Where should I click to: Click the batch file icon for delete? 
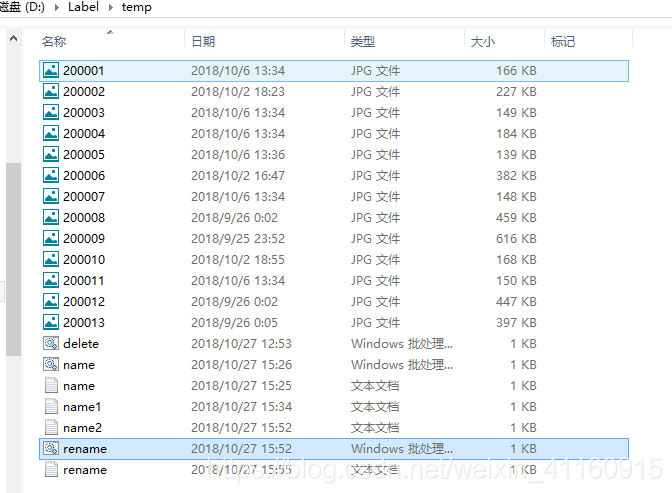pos(51,343)
